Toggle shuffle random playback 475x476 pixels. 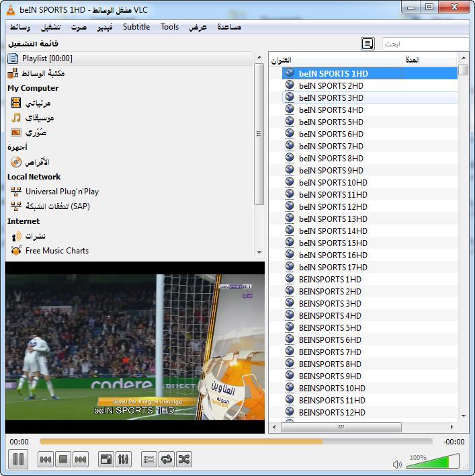tap(184, 459)
